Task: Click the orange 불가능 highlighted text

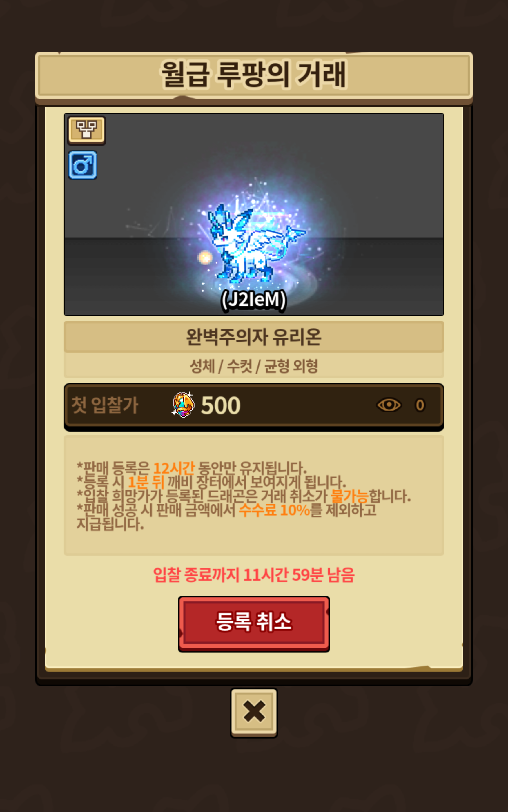Action: click(350, 496)
